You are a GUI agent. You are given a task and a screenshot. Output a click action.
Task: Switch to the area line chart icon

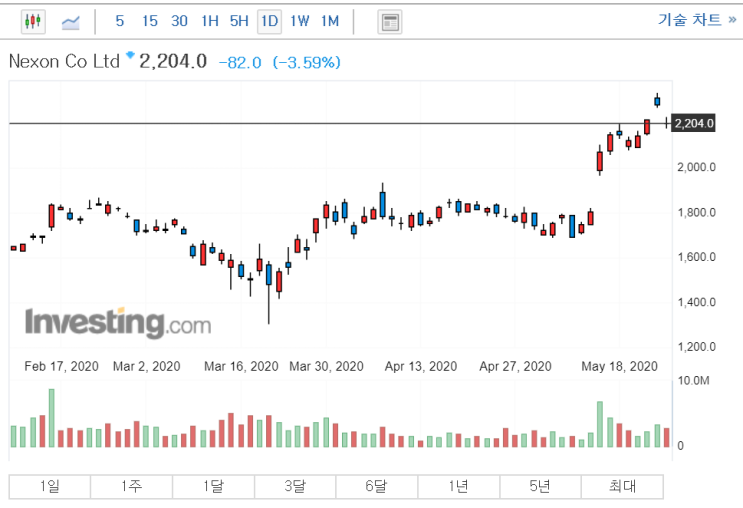[71, 22]
